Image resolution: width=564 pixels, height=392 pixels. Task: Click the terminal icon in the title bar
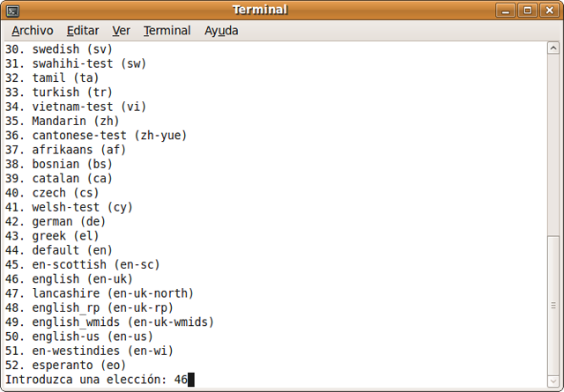tap(11, 10)
